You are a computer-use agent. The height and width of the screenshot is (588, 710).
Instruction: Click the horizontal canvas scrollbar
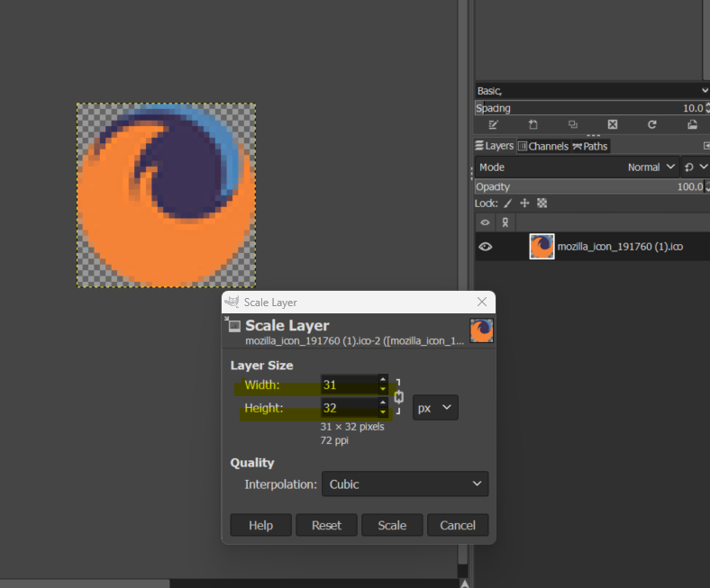pos(85,583)
